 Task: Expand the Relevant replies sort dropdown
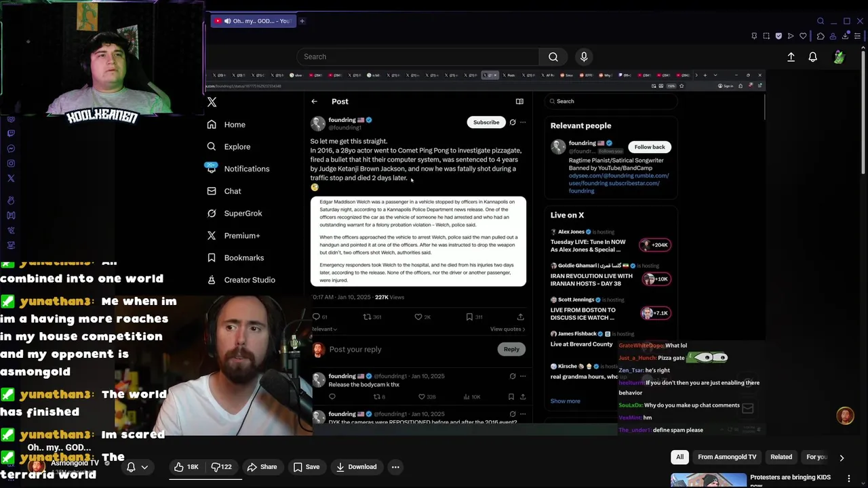coord(324,329)
